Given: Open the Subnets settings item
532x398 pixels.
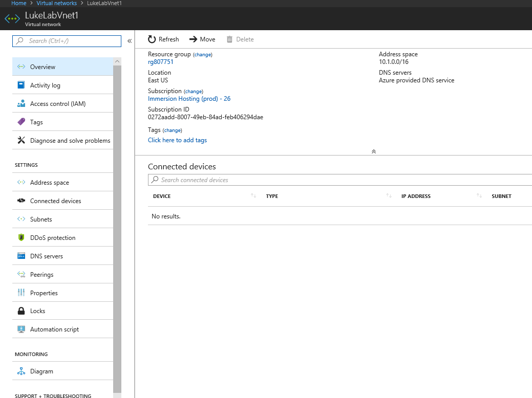Looking at the screenshot, I should click(63, 219).
